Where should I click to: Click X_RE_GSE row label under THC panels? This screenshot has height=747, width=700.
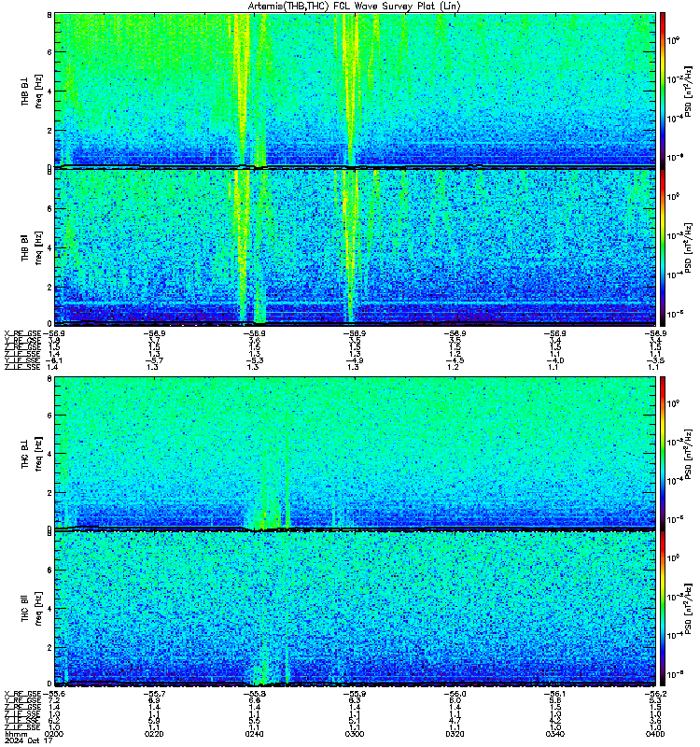22,694
